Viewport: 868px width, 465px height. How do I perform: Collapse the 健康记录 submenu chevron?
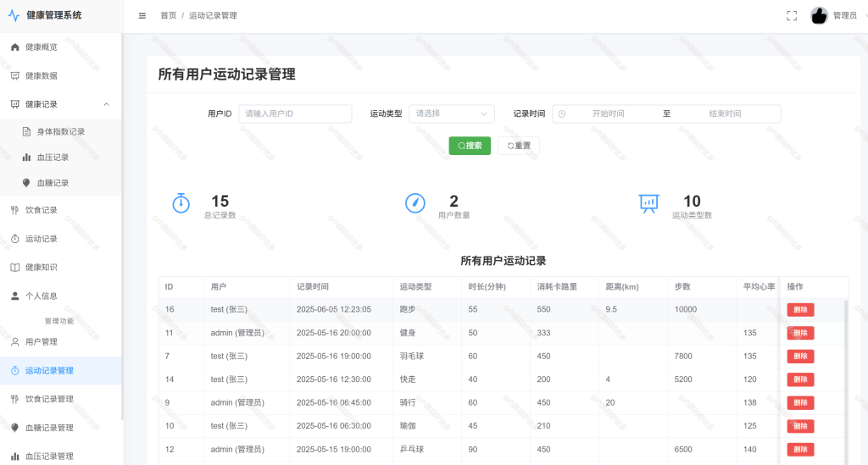(106, 104)
